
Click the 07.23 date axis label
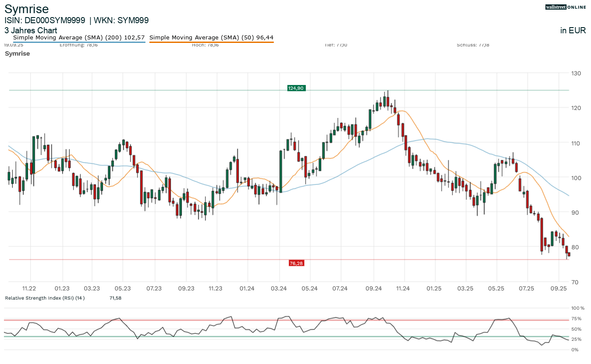154,288
